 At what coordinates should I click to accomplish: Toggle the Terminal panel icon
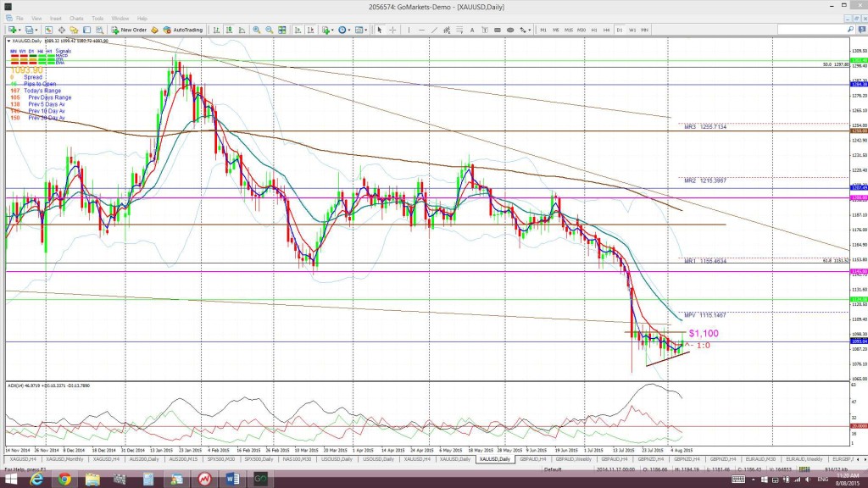tap(87, 30)
